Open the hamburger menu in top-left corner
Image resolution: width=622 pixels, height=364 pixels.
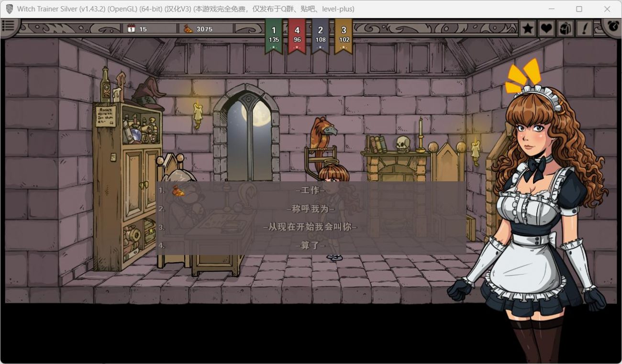pyautogui.click(x=8, y=28)
